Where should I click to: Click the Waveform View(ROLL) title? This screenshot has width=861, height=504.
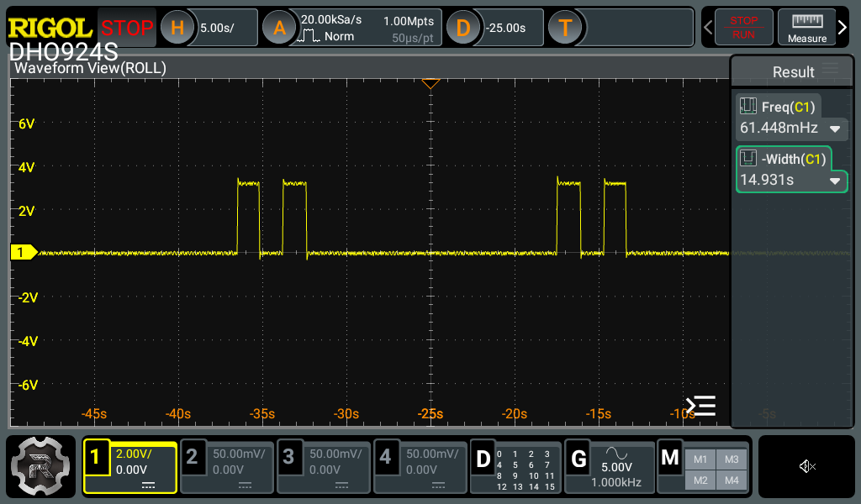(x=90, y=68)
